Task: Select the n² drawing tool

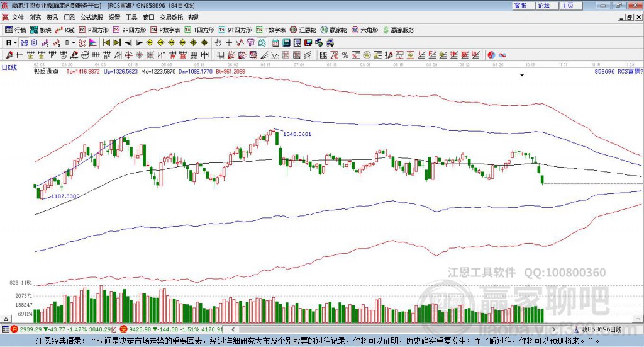Action: (107, 55)
